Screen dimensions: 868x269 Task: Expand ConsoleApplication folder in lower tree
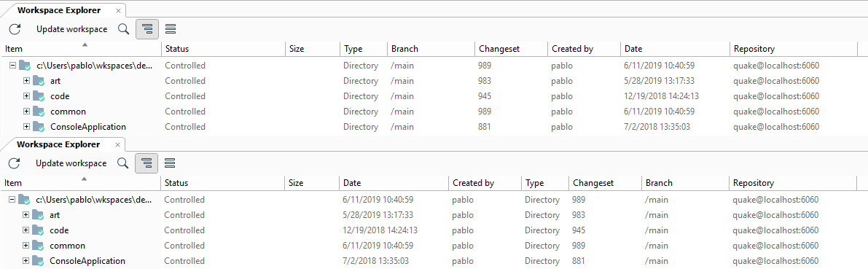click(26, 261)
